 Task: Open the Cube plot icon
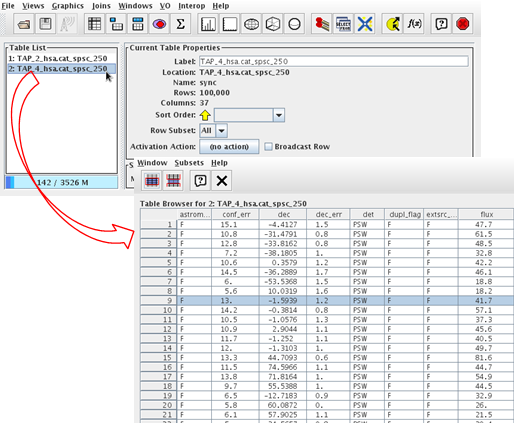273,24
